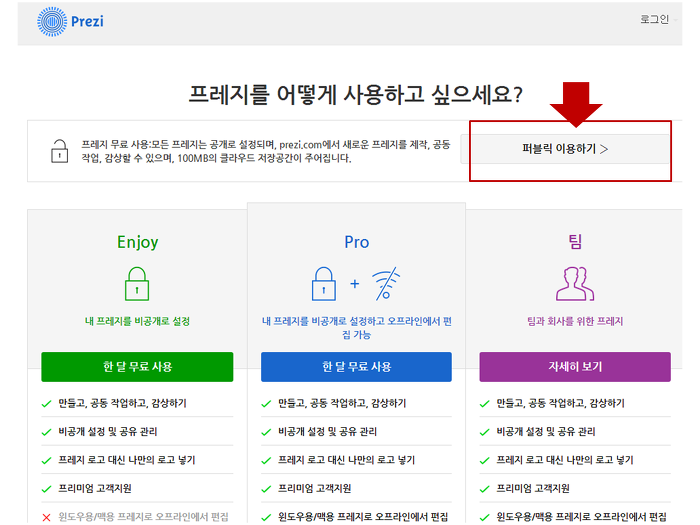Click Enjoy checkmark beside 비공개 설정 및 공유 관리
Image resolution: width=700 pixels, height=525 pixels.
46,432
